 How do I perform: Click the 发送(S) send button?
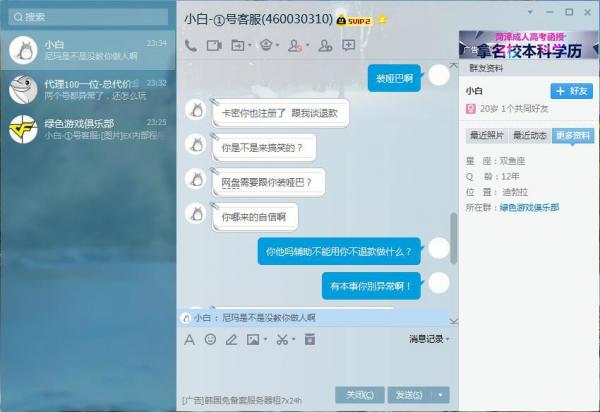pos(410,395)
